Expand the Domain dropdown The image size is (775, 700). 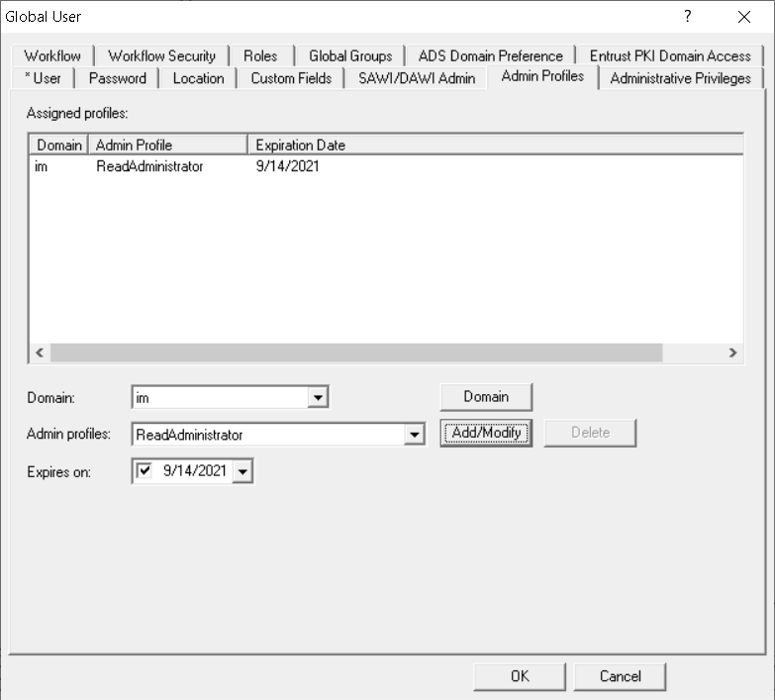pyautogui.click(x=317, y=397)
